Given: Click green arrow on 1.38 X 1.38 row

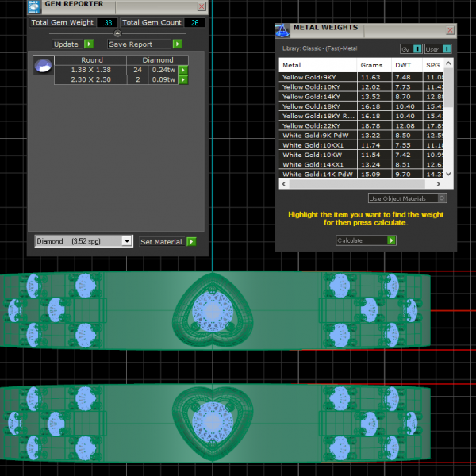Looking at the screenshot, I should click(183, 70).
